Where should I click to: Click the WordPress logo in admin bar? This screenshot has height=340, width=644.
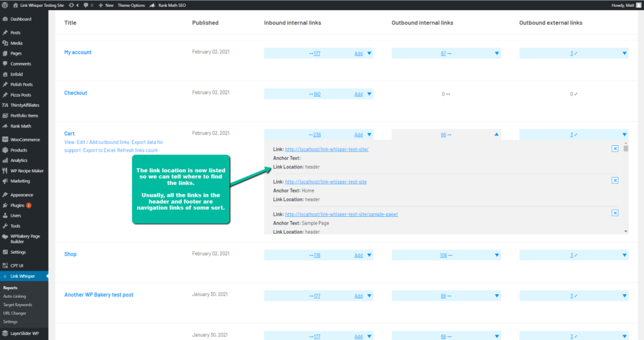point(5,5)
